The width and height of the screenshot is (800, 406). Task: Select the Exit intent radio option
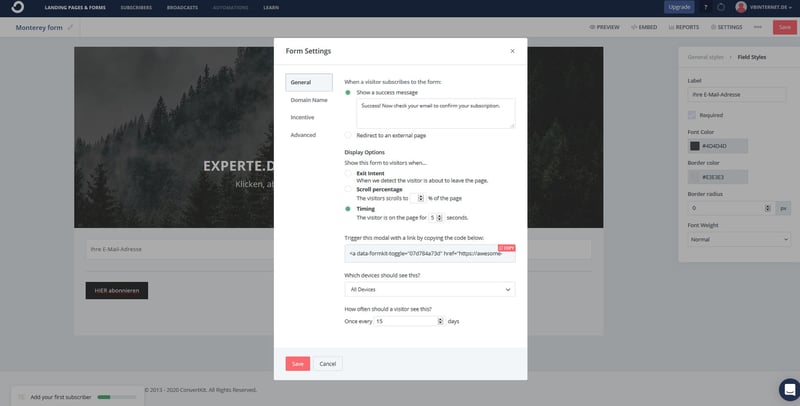pyautogui.click(x=348, y=174)
